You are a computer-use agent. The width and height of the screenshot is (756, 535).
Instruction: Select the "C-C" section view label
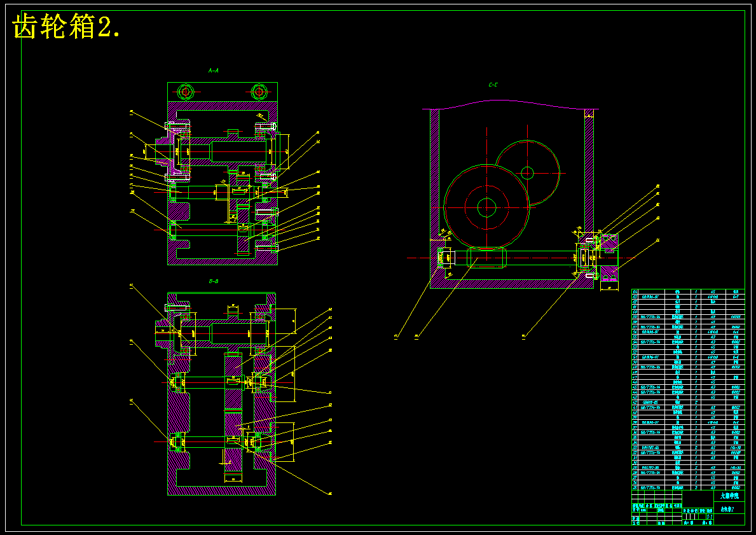pos(493,85)
